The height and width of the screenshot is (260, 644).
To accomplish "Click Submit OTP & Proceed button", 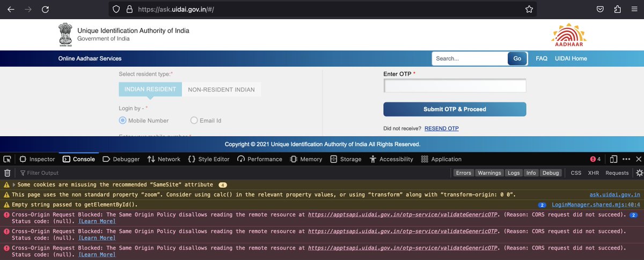I will point(455,109).
